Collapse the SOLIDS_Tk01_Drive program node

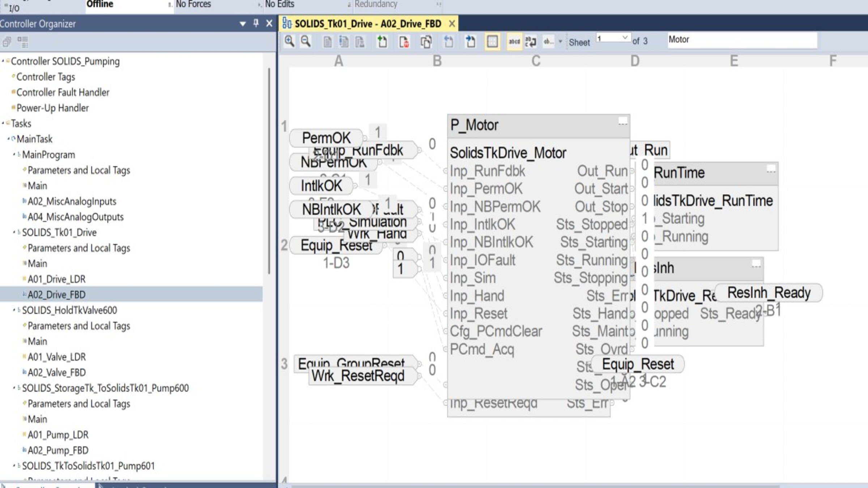(14, 232)
